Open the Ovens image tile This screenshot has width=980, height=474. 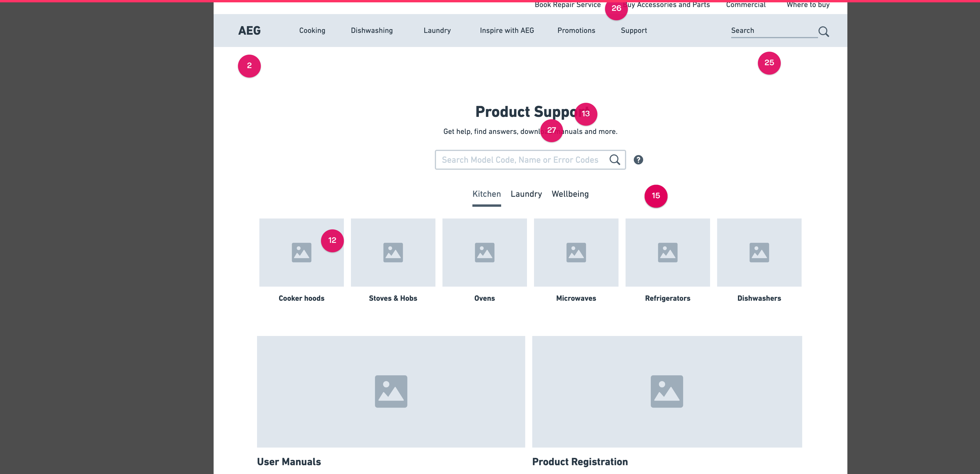pyautogui.click(x=484, y=252)
